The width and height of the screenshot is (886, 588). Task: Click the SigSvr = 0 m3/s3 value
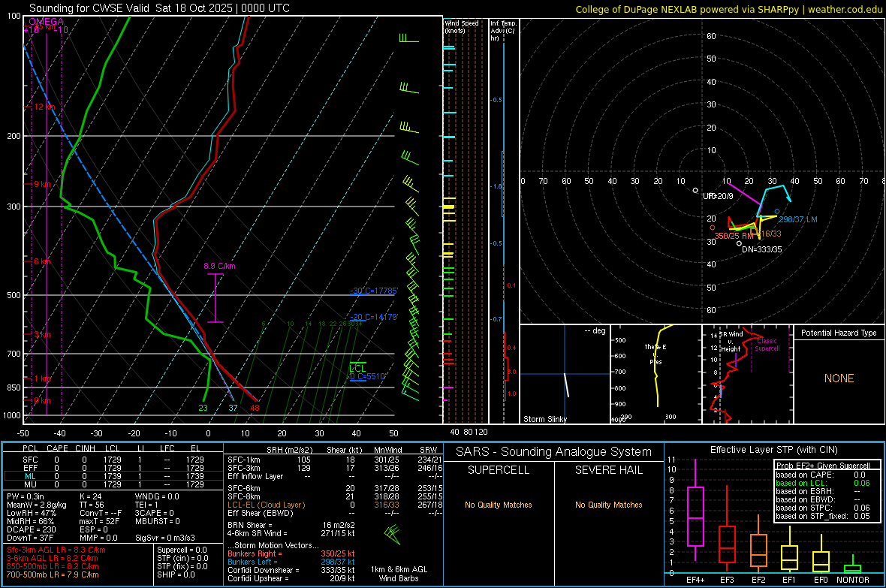(x=165, y=538)
